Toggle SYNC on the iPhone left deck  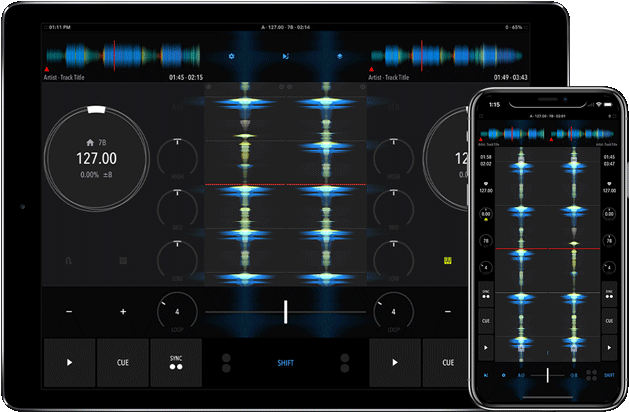[x=486, y=294]
